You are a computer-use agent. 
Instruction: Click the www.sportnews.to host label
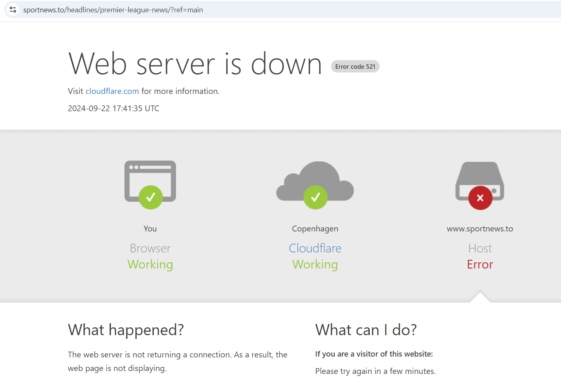480,229
